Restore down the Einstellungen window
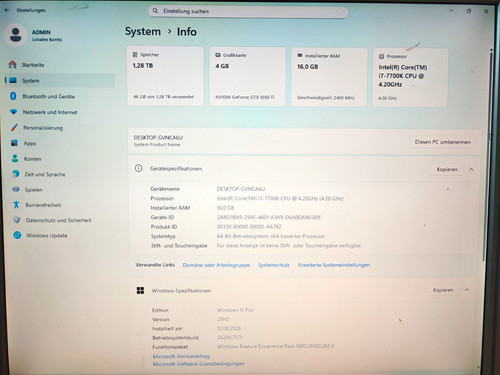500x375 pixels. click(469, 11)
